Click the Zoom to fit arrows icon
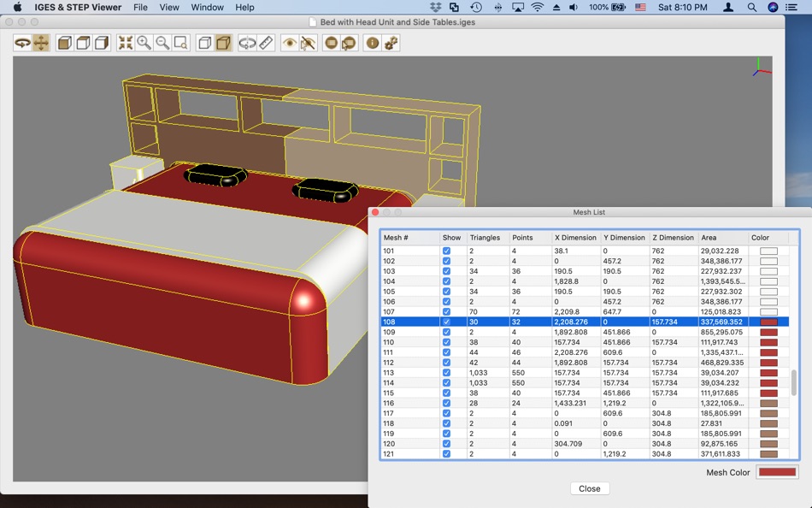 click(x=126, y=43)
